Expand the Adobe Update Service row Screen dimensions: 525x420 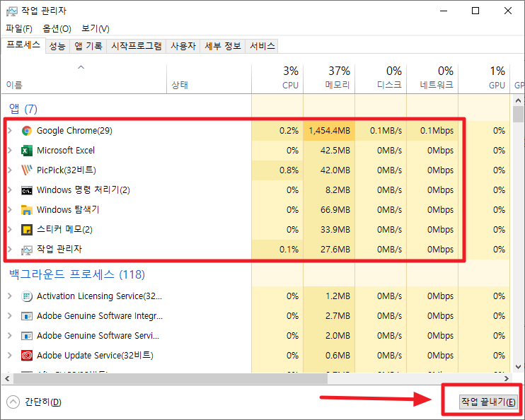coord(10,356)
